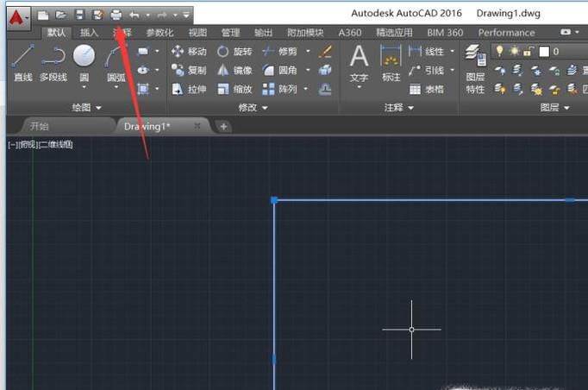Click the Rotate (旋转) tool
Screen dimensions: 588x390
point(235,52)
